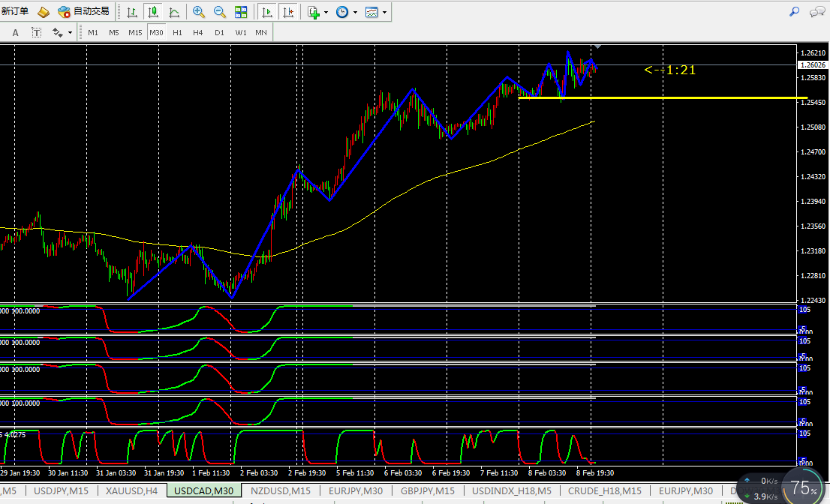Click price scale value 1.23940

coord(813,202)
